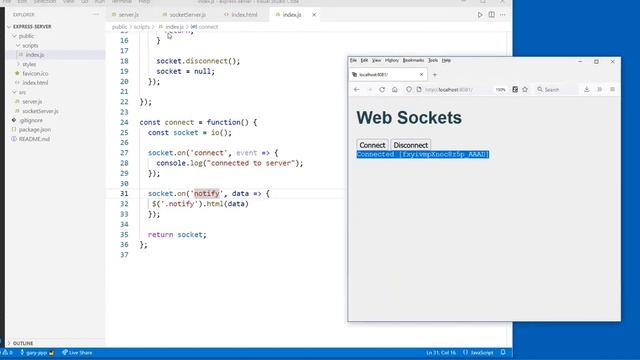The width and height of the screenshot is (640, 360).
Task: Open the Firefox hamburger application menu
Action: (612, 89)
